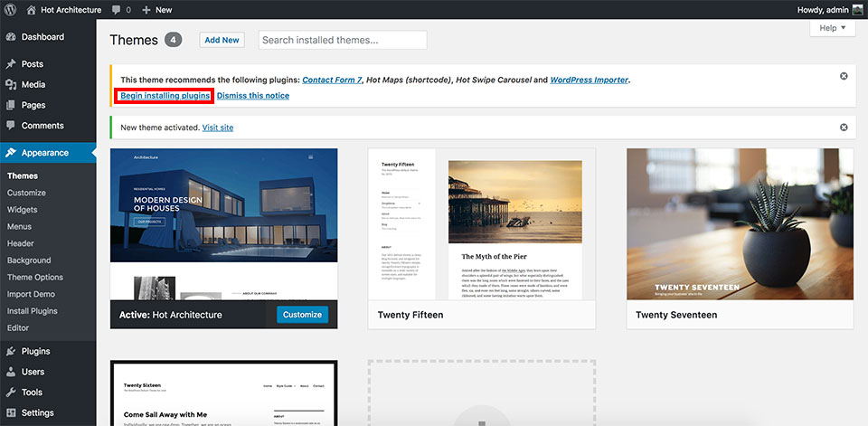The image size is (868, 426).
Task: Open the Contact Form 7 plugin link
Action: tap(332, 80)
